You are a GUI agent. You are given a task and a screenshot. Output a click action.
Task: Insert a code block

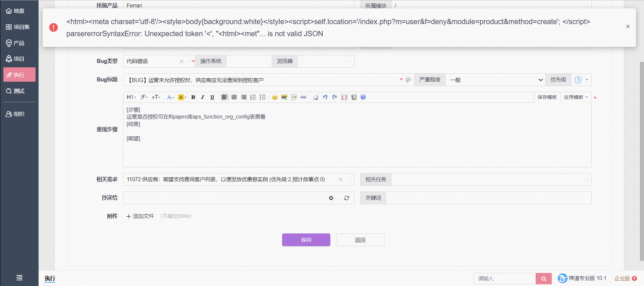294,97
